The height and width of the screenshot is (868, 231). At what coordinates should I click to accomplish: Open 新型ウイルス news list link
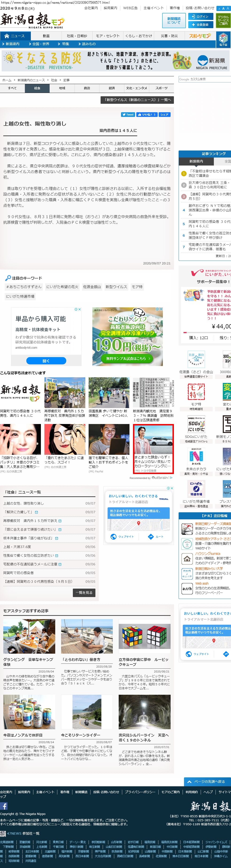click(x=137, y=100)
